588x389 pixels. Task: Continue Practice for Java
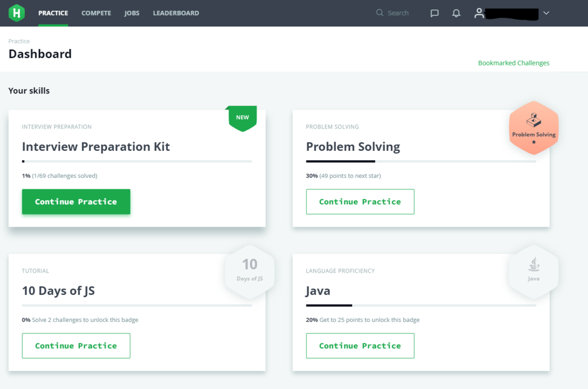coord(360,345)
